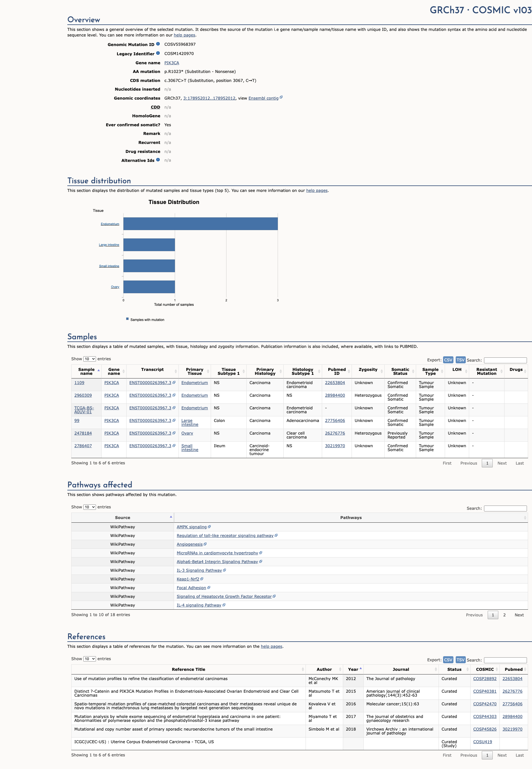Click external link icon beside Keap1-Nrf2

[202, 579]
